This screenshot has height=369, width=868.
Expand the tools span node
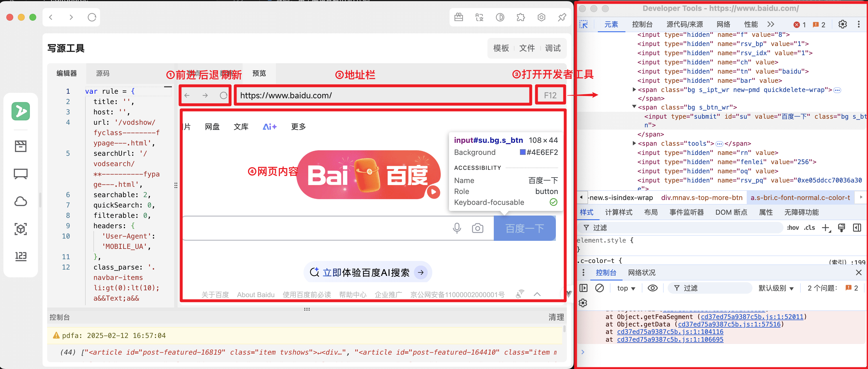(x=634, y=143)
